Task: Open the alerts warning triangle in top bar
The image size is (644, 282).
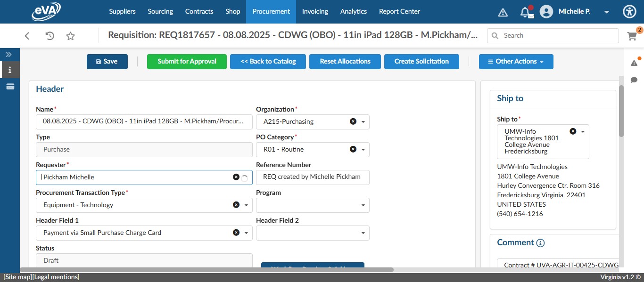Action: 503,11
